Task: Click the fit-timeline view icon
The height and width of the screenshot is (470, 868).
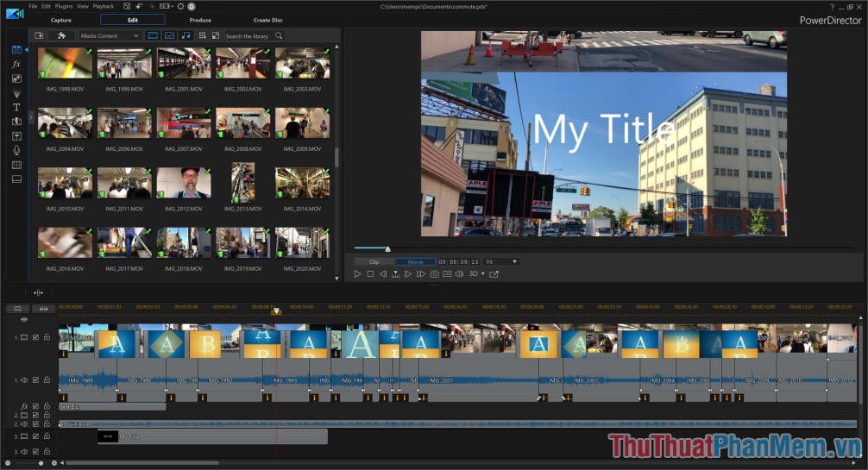Action: (44, 309)
